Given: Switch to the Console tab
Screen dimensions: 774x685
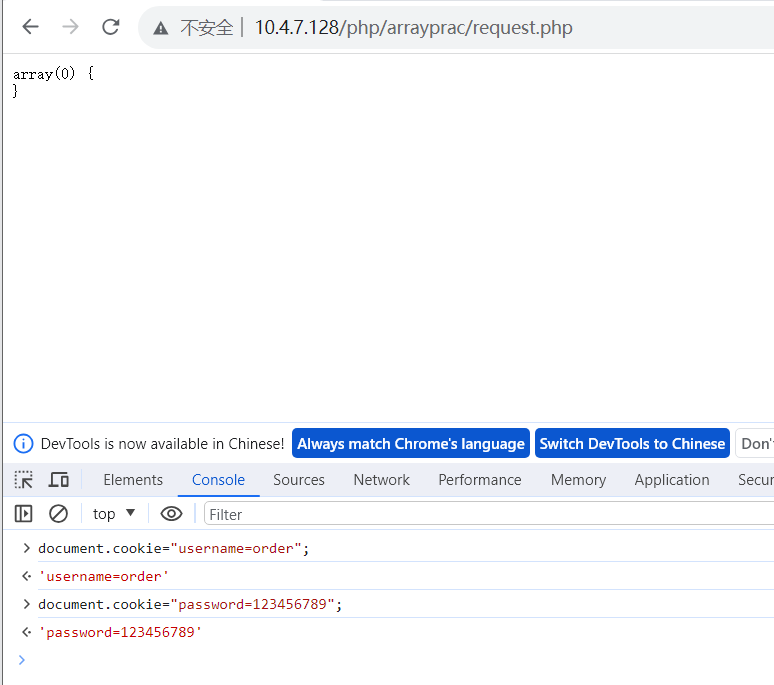Looking at the screenshot, I should 218,480.
